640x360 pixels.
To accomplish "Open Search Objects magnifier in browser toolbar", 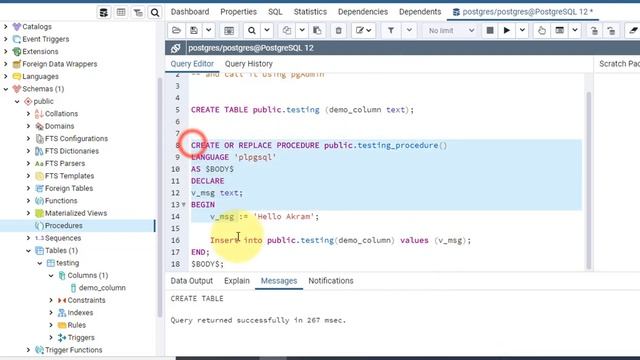I will coord(155,12).
